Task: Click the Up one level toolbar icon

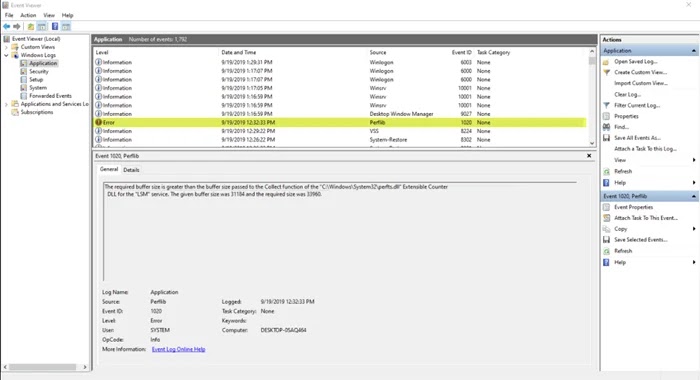Action: point(31,27)
